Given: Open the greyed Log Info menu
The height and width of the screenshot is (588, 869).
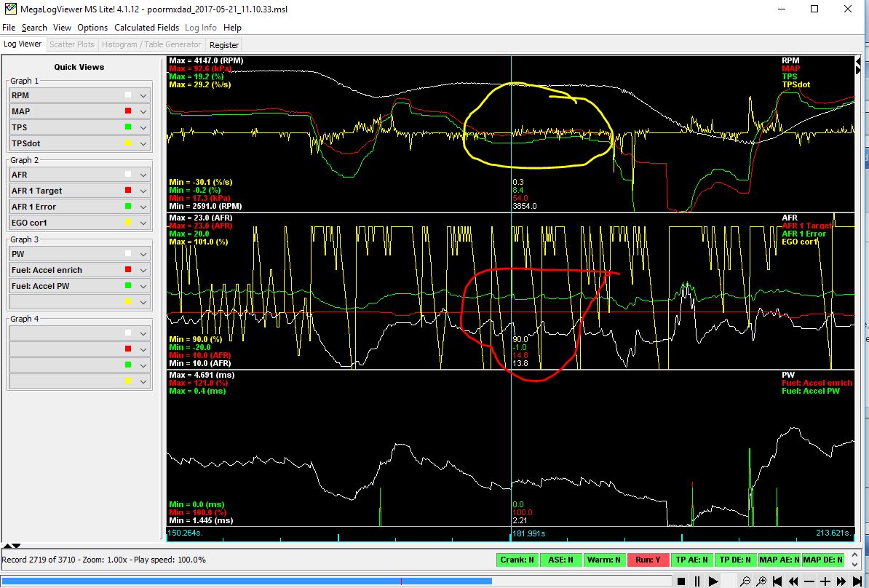Looking at the screenshot, I should [201, 28].
